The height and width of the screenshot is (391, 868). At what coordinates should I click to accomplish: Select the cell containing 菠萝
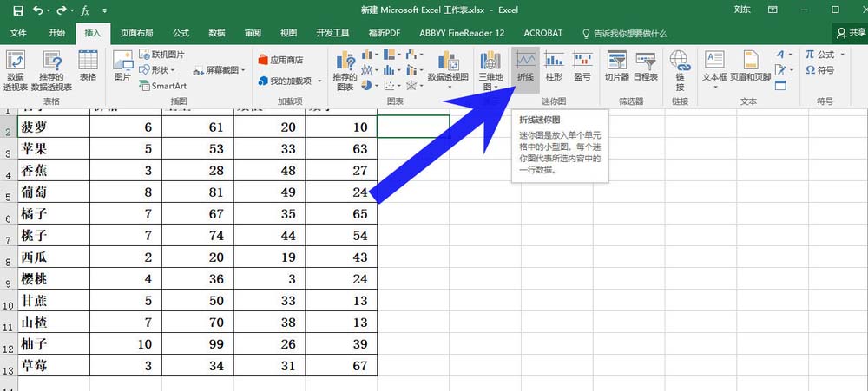[x=54, y=127]
